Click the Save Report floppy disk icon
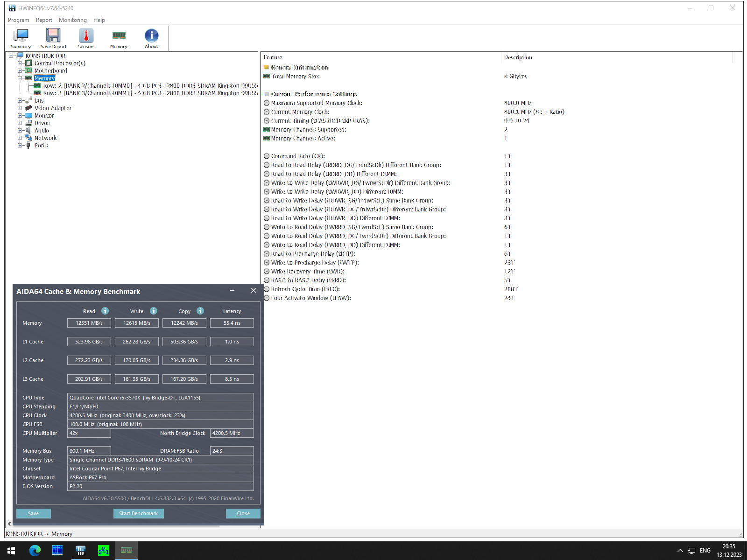This screenshot has height=560, width=747. click(53, 38)
